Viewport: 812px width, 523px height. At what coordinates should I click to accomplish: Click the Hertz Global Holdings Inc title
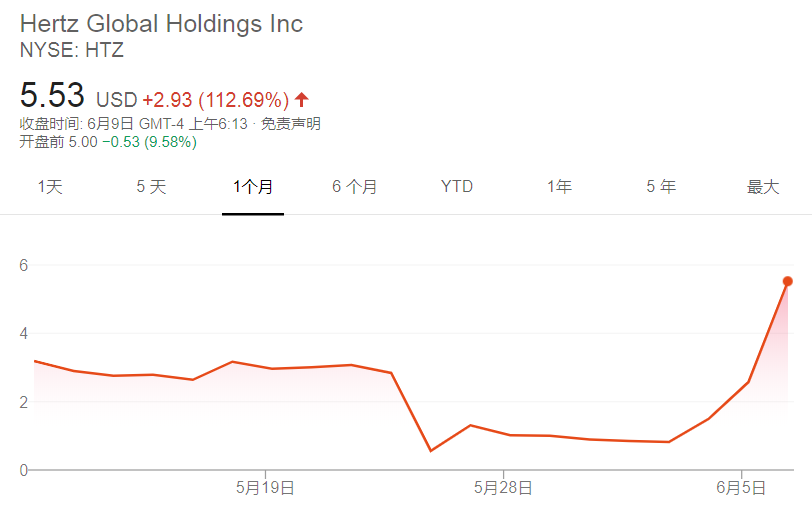(x=161, y=23)
